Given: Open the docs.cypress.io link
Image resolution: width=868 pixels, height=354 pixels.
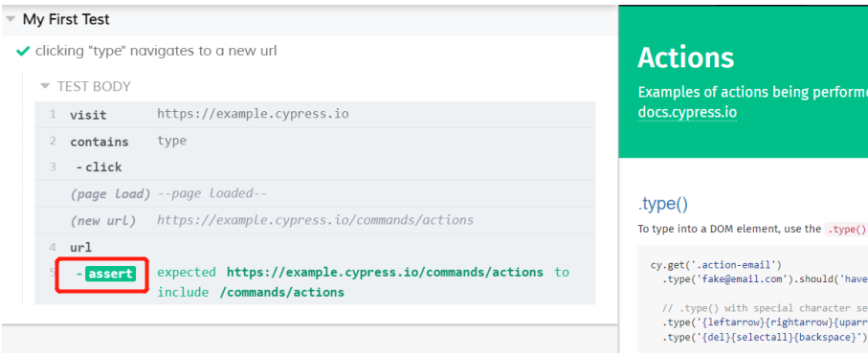Looking at the screenshot, I should [687, 112].
